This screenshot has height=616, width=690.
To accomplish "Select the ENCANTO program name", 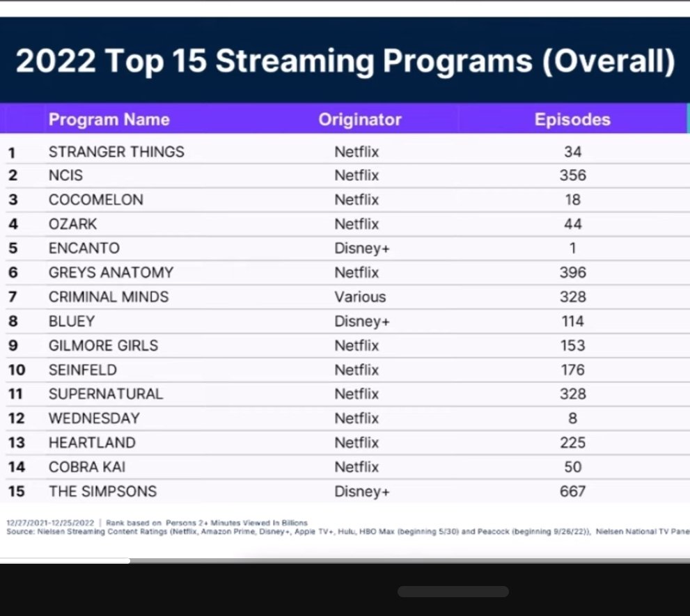I will tap(84, 248).
